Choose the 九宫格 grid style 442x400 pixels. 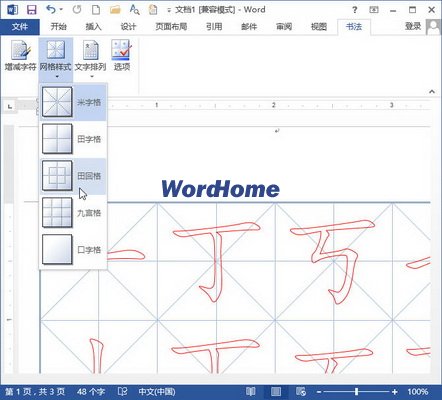coord(73,213)
